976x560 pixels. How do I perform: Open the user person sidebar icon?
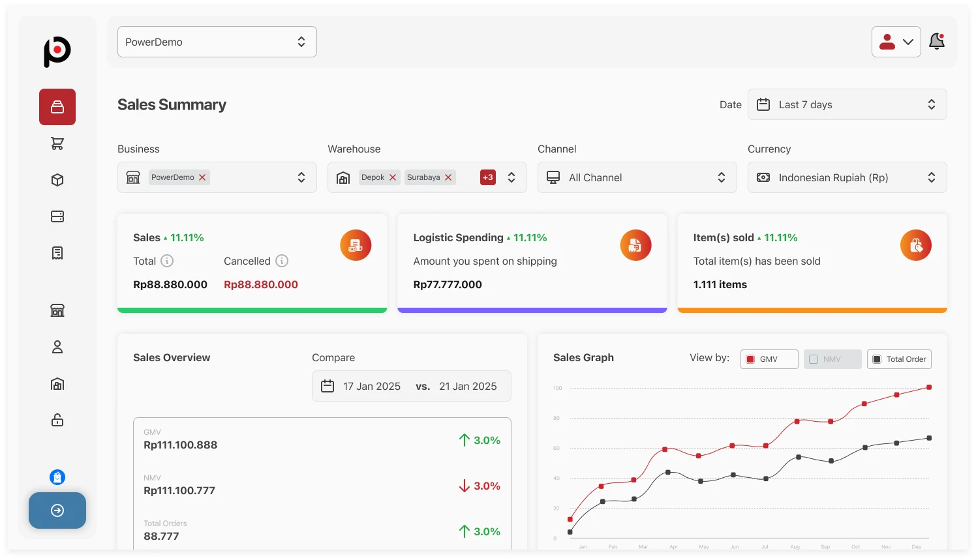[57, 347]
